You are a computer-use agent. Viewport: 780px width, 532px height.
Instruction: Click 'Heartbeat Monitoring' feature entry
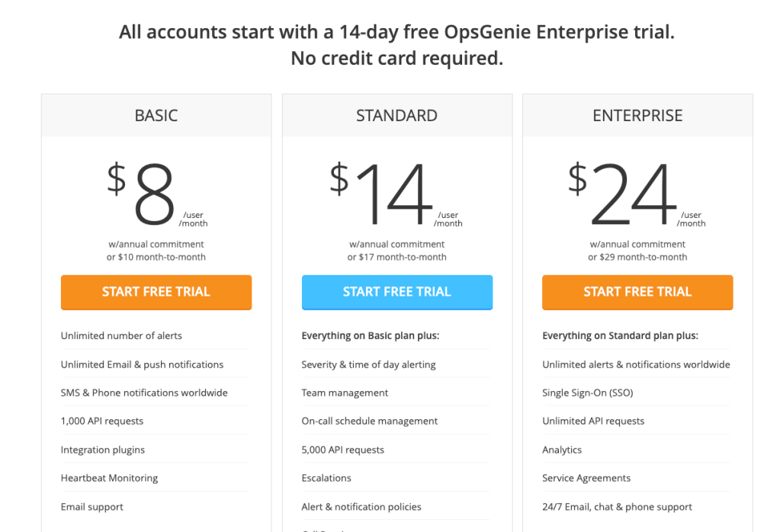point(109,478)
